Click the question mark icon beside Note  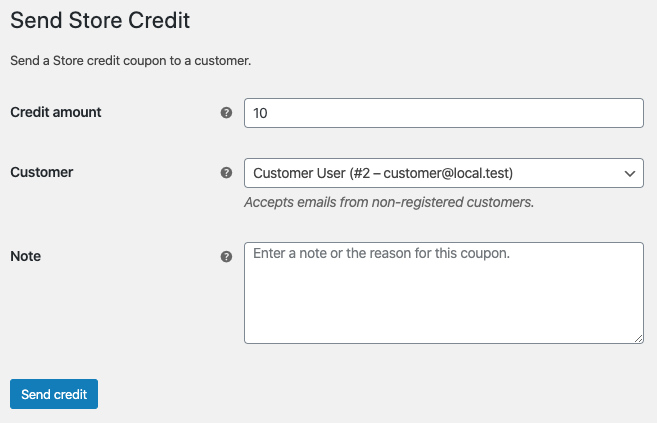226,257
